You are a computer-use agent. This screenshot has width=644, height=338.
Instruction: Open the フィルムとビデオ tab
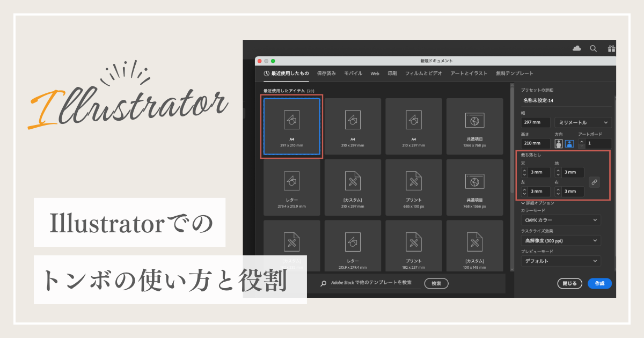pyautogui.click(x=423, y=74)
